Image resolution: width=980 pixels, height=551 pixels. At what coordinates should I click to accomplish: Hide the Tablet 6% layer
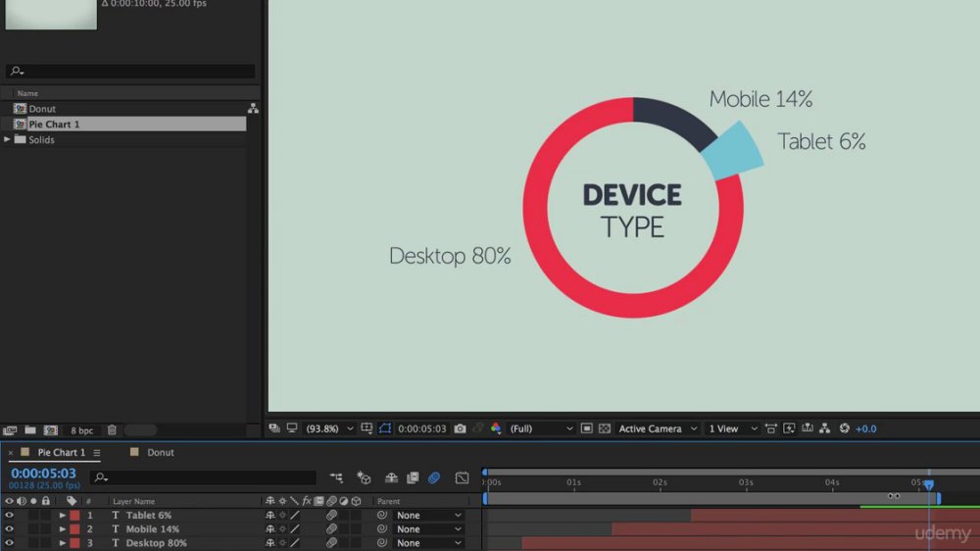(9, 516)
